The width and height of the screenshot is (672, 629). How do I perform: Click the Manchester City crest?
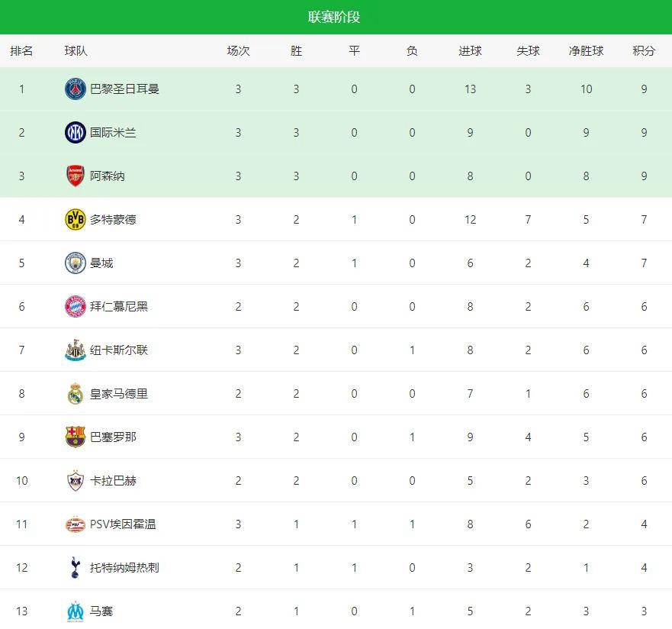coord(76,263)
